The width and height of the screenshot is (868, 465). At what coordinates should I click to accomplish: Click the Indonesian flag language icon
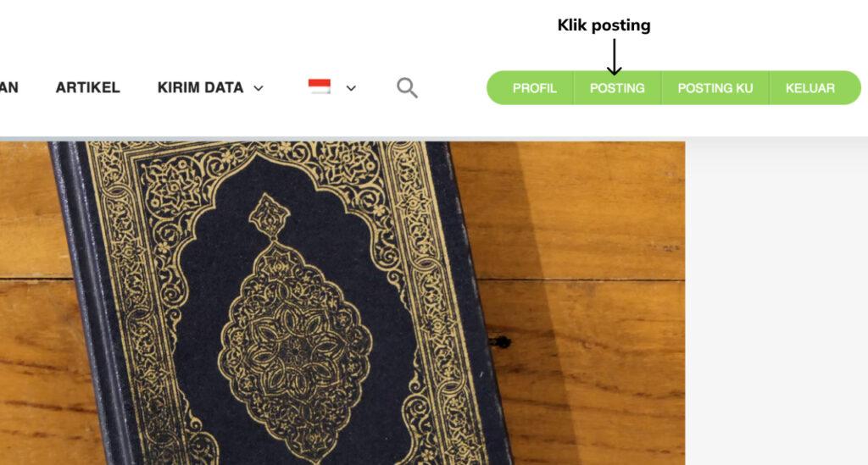tap(320, 86)
